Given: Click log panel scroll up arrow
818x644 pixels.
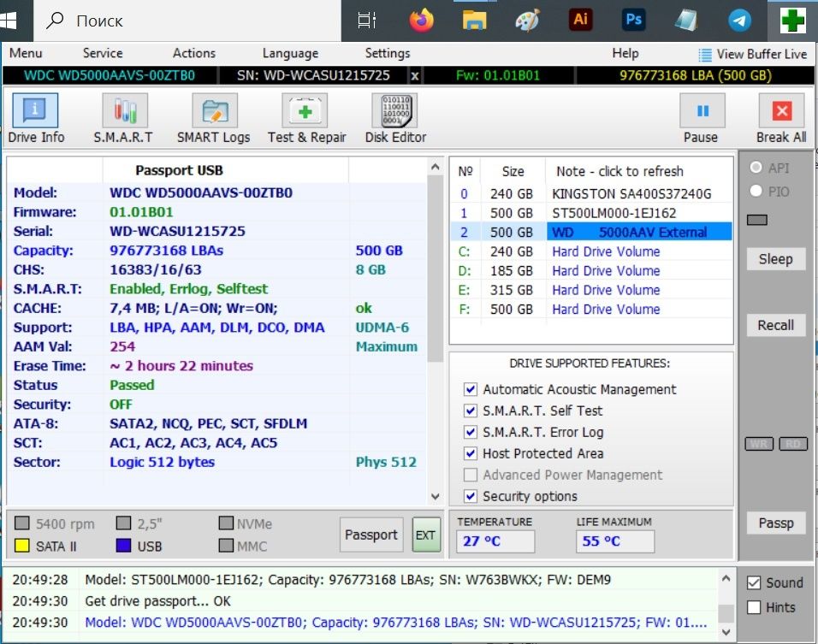Looking at the screenshot, I should pos(726,578).
